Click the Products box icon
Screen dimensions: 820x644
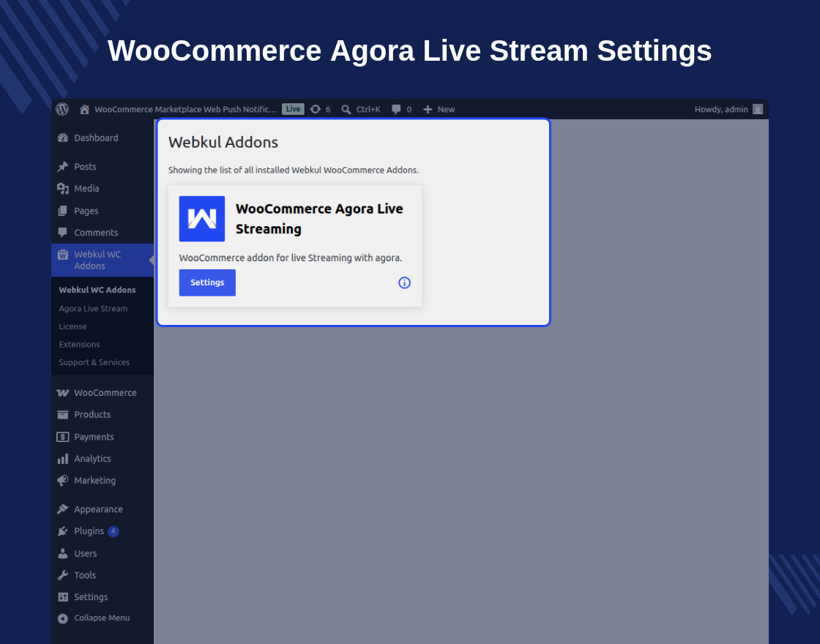click(x=63, y=414)
